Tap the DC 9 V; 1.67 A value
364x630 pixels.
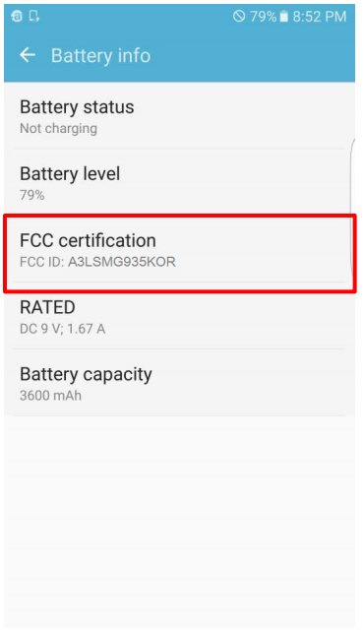tap(63, 329)
